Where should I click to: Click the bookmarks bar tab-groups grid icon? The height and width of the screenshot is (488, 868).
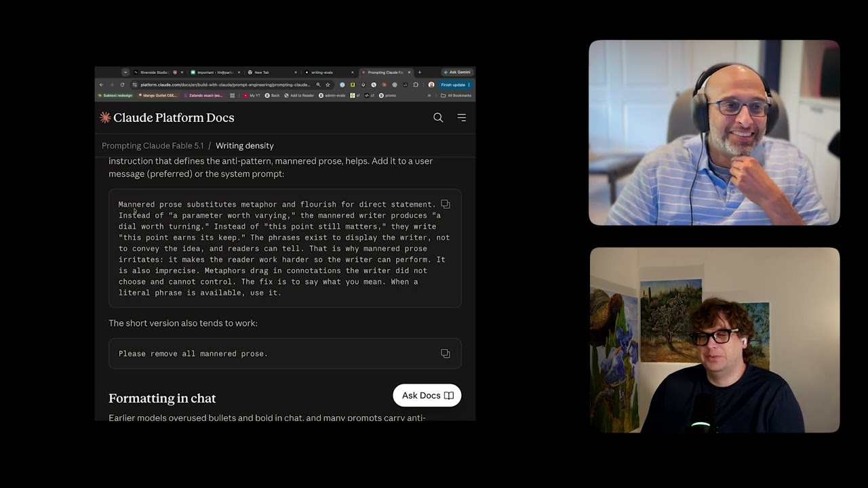(x=233, y=96)
